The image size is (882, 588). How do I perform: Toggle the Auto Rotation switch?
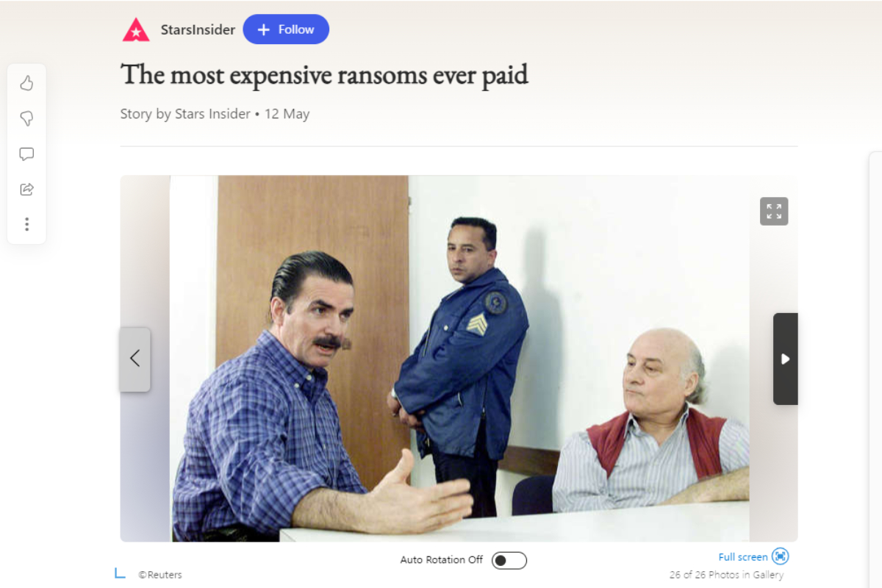point(509,560)
